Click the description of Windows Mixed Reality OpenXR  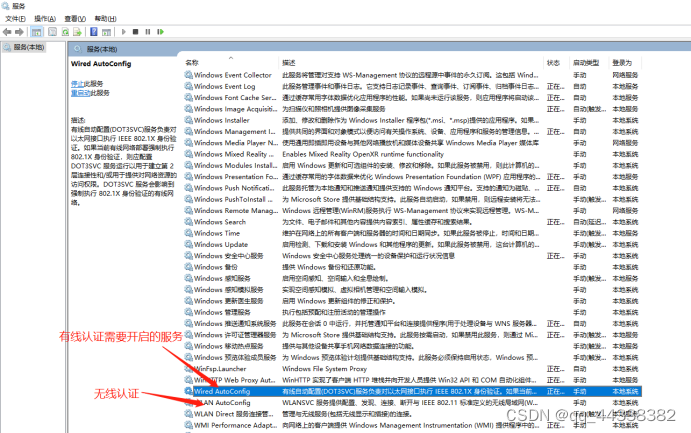point(363,154)
